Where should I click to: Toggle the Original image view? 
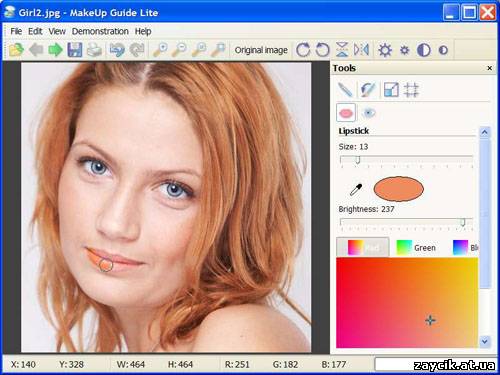coord(261,50)
